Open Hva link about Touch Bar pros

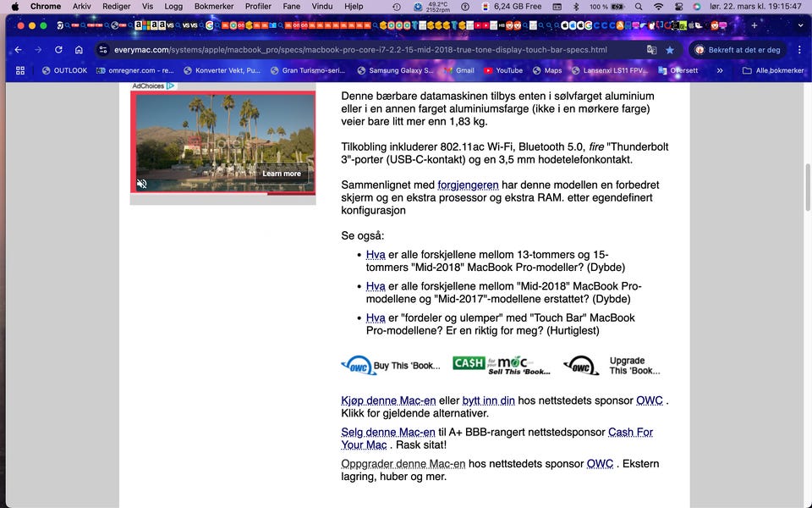coord(376,317)
